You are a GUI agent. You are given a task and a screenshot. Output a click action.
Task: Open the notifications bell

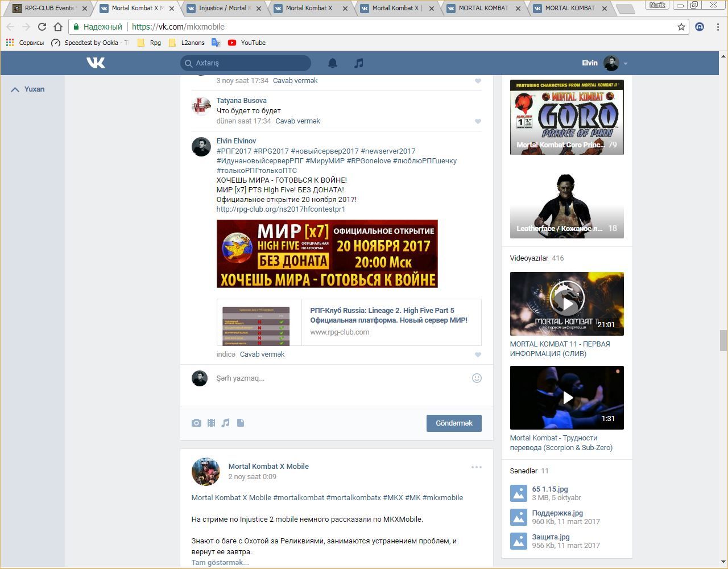pyautogui.click(x=333, y=63)
